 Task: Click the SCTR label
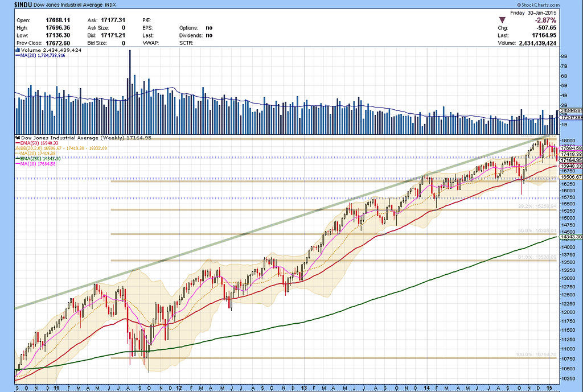pyautogui.click(x=186, y=43)
